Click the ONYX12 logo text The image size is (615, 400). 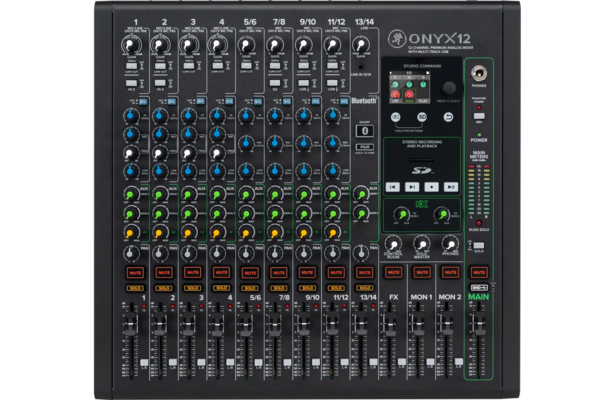[x=439, y=38]
